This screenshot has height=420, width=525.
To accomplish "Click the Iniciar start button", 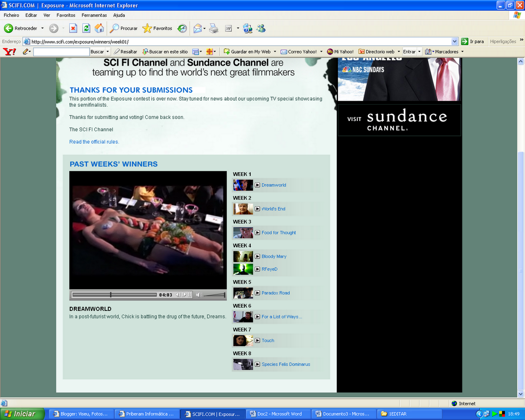I will point(22,414).
